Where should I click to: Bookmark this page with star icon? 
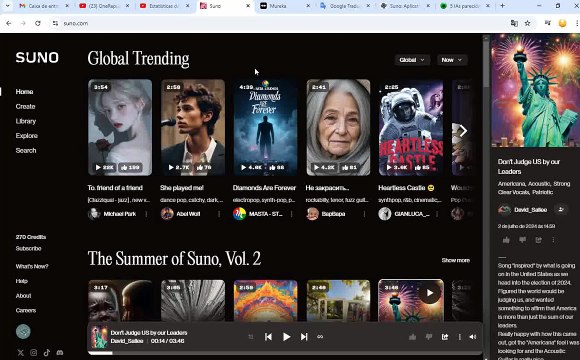pos(527,23)
